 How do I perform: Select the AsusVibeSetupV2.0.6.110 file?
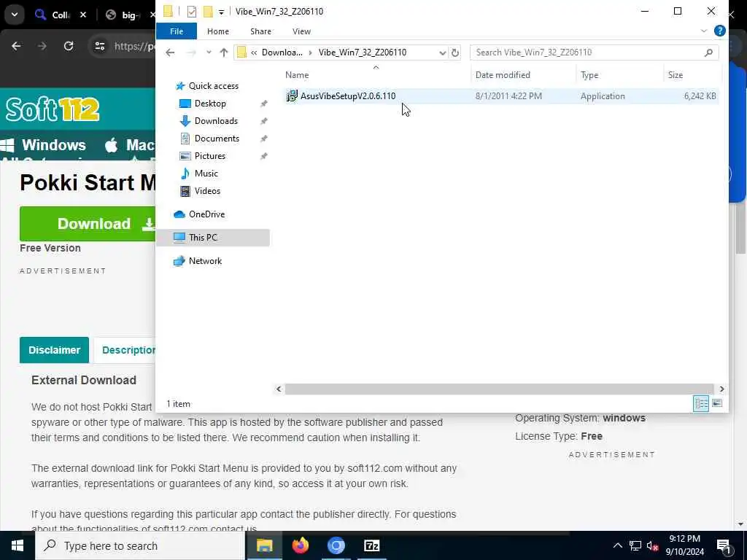(x=502, y=96)
